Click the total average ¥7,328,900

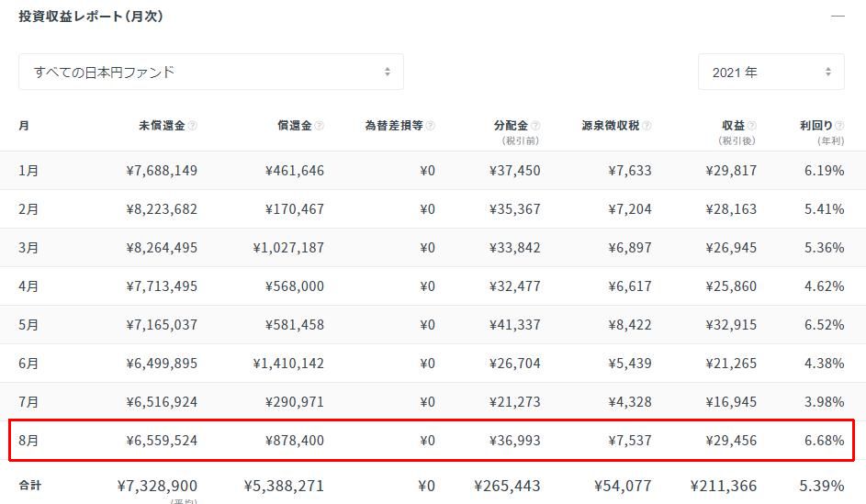[157, 487]
